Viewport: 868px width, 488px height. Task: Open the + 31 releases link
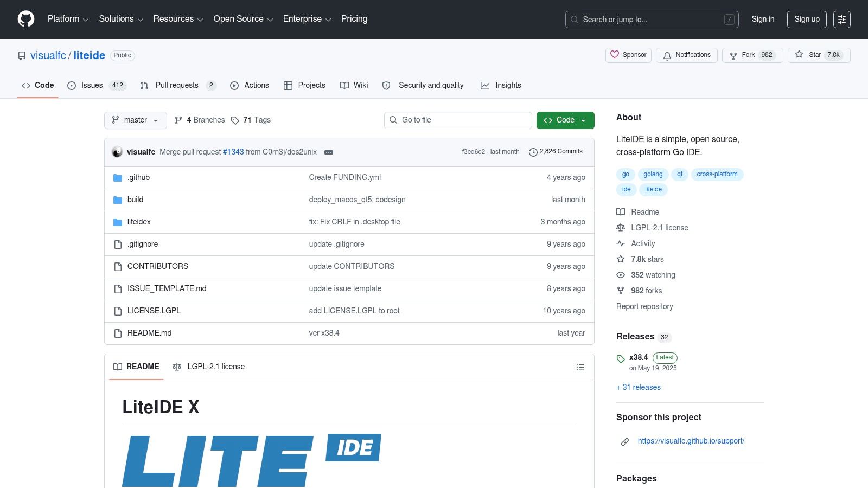(x=639, y=388)
